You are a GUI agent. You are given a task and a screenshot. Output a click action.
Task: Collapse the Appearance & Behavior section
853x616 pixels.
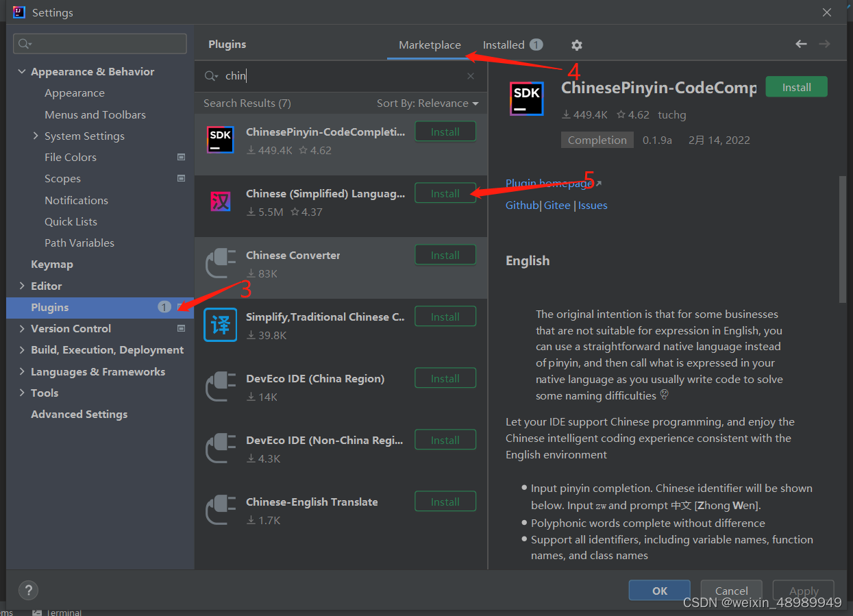pos(22,72)
